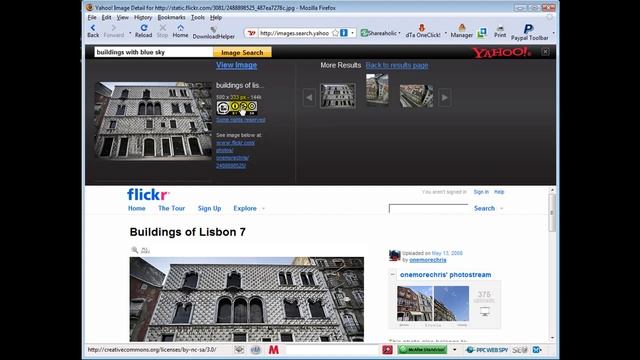
Task: Click the Creative Commons license badge
Action: 237,108
